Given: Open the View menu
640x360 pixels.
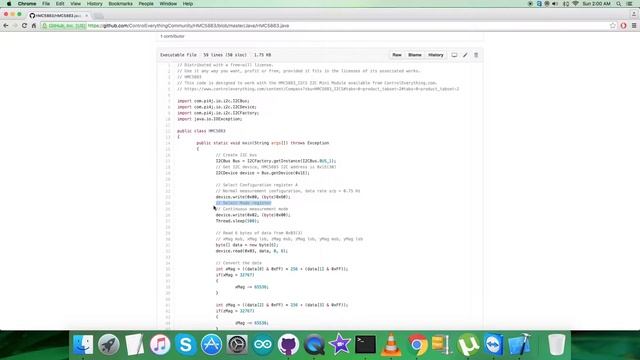Looking at the screenshot, I should [76, 4].
